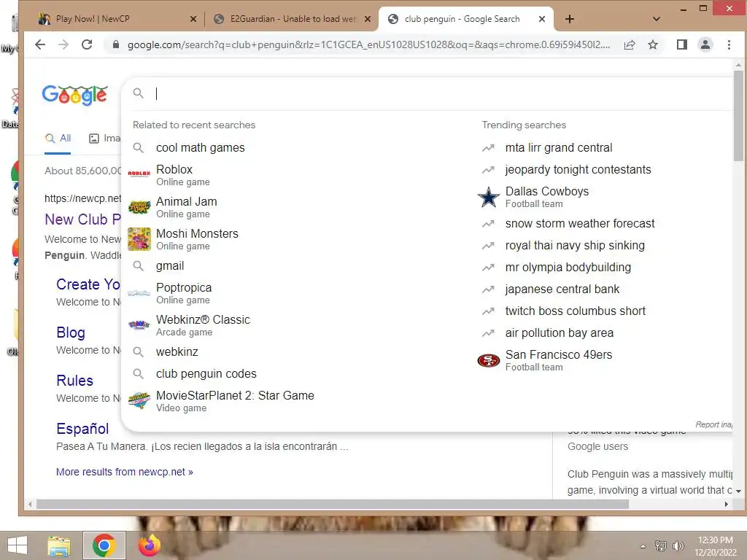Image resolution: width=747 pixels, height=560 pixels.
Task: Switch to the E2Guardian tab
Action: tap(292, 19)
